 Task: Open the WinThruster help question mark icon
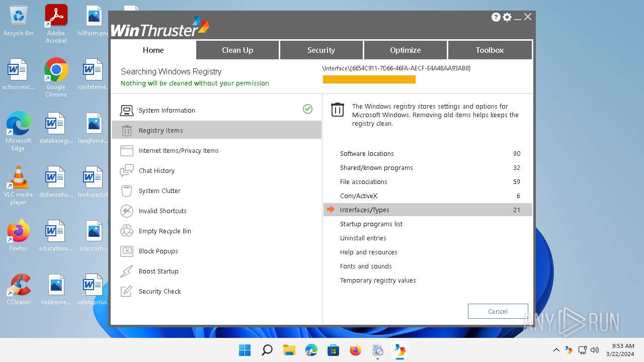(x=496, y=17)
